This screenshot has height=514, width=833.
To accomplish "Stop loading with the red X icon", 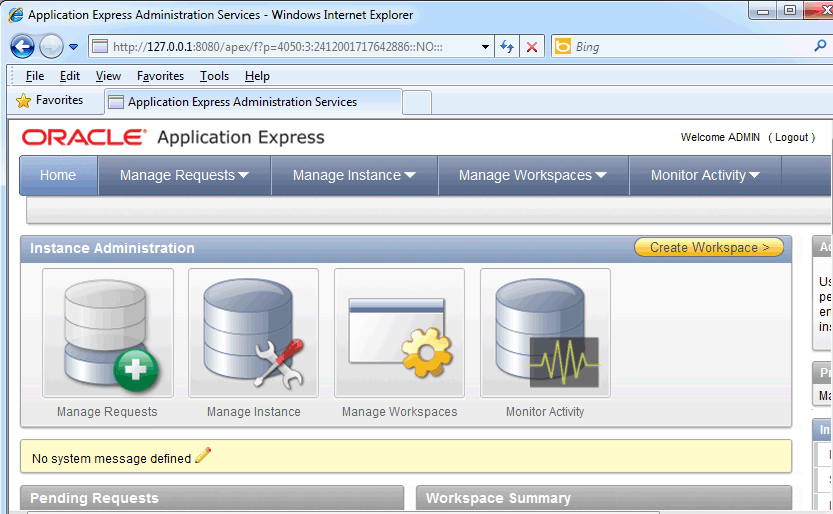I will point(532,47).
